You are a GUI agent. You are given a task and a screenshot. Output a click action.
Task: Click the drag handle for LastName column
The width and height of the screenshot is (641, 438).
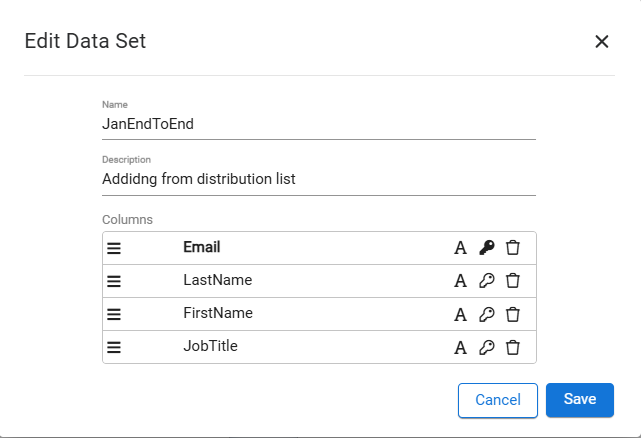[x=114, y=281]
